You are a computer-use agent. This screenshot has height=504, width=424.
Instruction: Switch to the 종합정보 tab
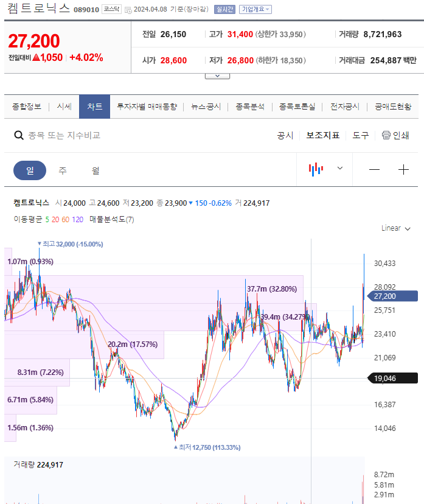(x=27, y=107)
